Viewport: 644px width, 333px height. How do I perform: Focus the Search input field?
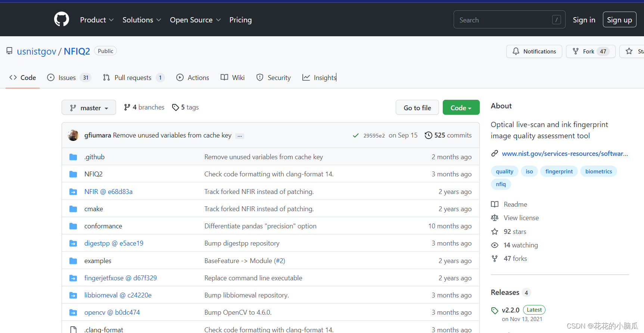[x=509, y=20]
